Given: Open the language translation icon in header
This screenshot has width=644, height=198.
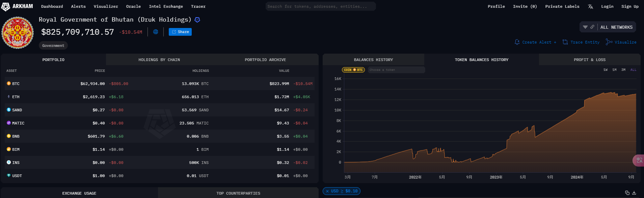Looking at the screenshot, I should [x=590, y=6].
